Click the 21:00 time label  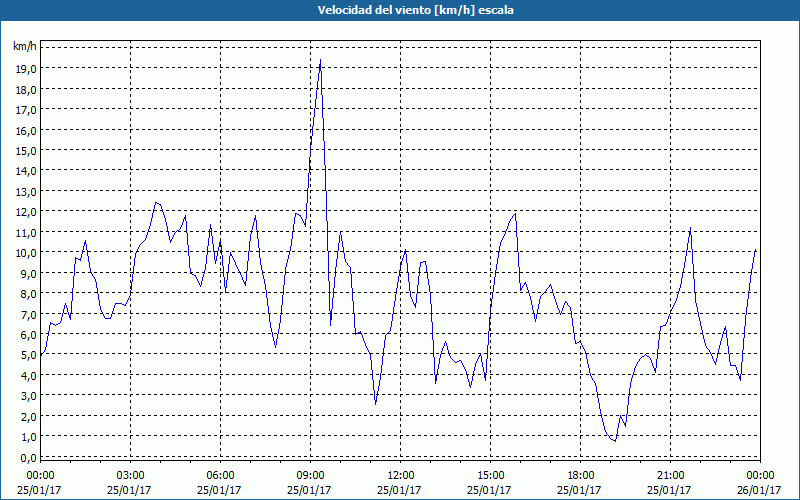tap(670, 476)
